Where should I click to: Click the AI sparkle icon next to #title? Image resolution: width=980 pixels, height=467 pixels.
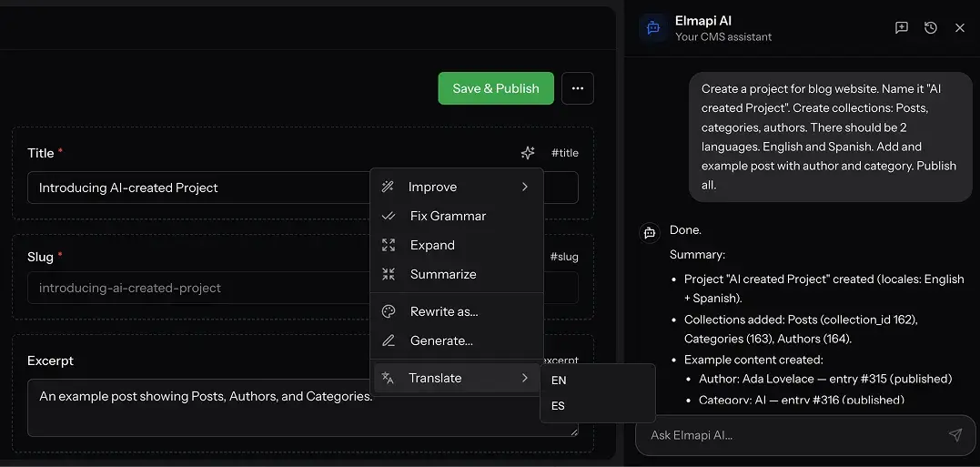tap(528, 153)
